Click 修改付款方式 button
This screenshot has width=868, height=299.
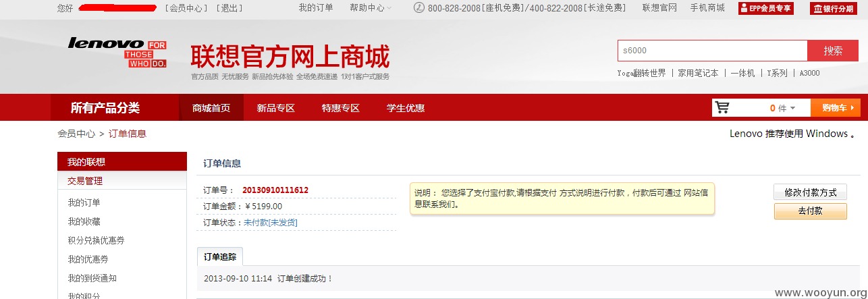point(810,192)
